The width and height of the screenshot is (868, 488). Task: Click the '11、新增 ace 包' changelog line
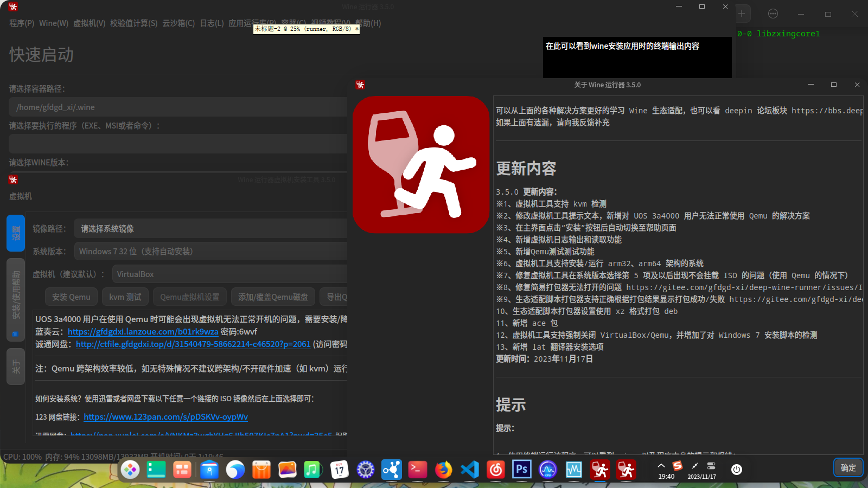coord(527,323)
